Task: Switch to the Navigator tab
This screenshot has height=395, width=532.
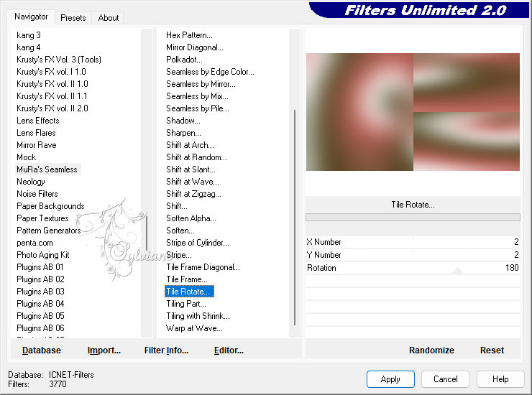Action: click(x=31, y=17)
